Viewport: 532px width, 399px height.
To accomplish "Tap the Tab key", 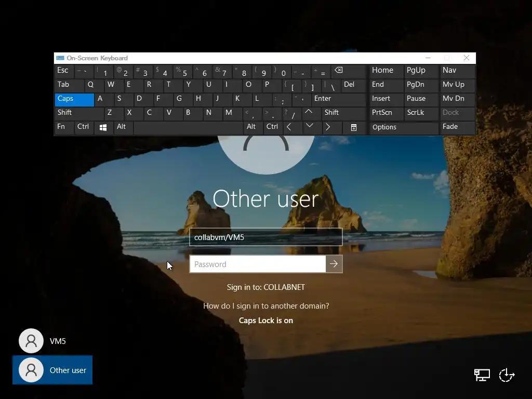I will pos(69,85).
